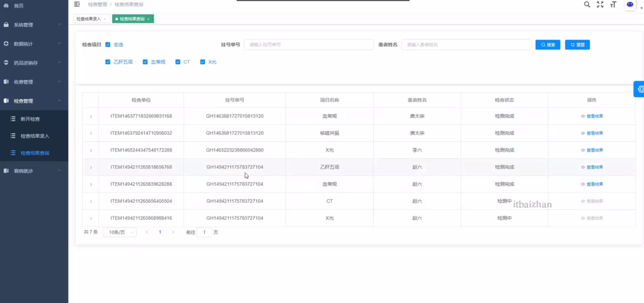Expand row ITEM1494211265818656768
The height and width of the screenshot is (303, 644).
(x=91, y=167)
